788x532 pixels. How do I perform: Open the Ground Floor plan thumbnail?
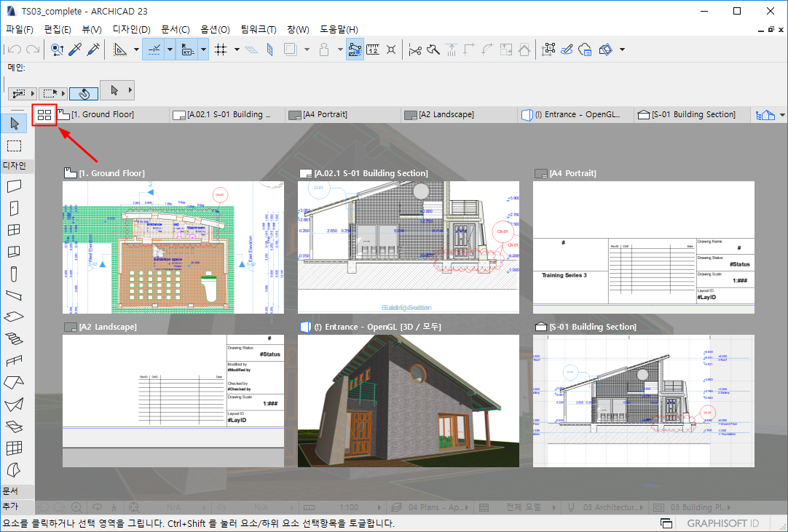(x=173, y=247)
